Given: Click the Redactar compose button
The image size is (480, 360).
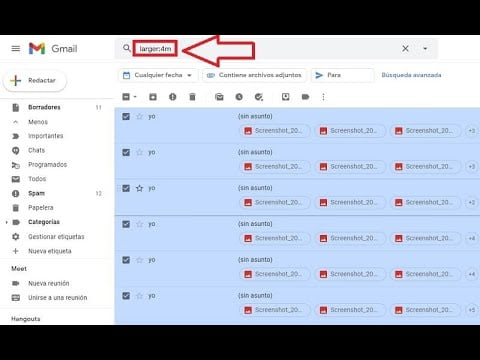Looking at the screenshot, I should 35,81.
